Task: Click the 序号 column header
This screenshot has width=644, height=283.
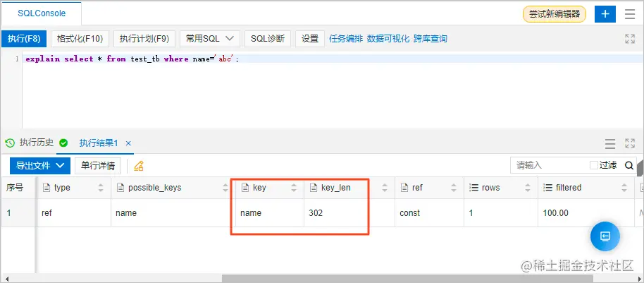Action: pos(18,188)
